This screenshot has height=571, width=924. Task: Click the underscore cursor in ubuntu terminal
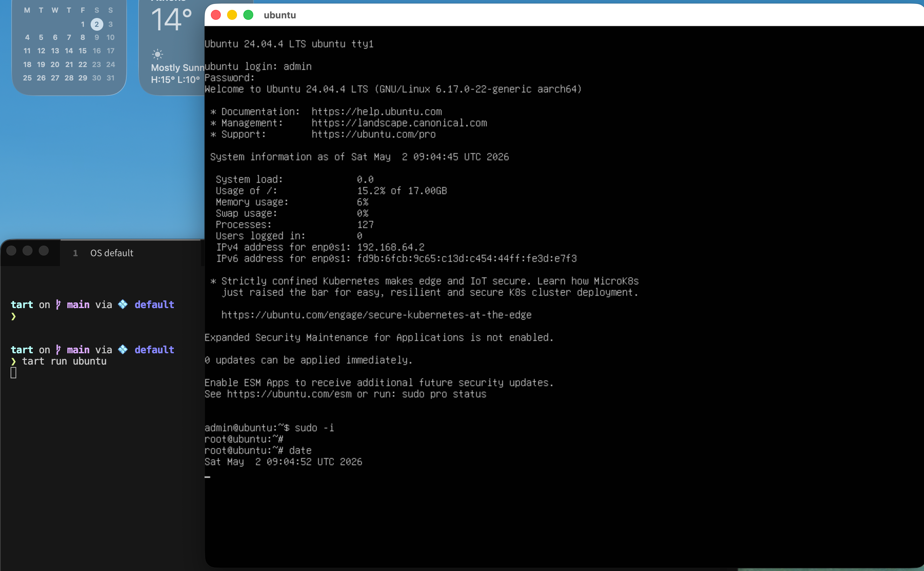point(207,477)
